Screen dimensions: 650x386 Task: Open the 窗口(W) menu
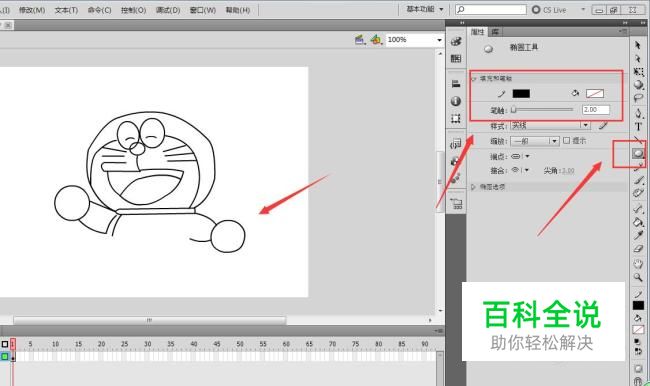[x=203, y=10]
